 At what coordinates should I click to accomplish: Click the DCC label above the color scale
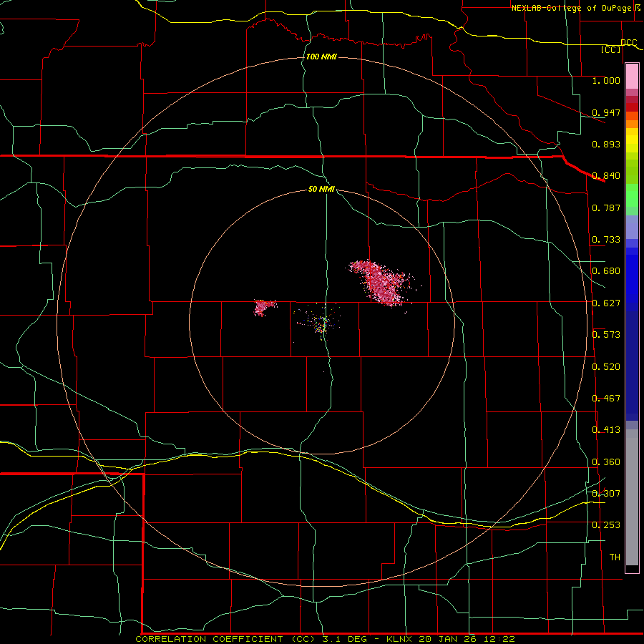[628, 42]
